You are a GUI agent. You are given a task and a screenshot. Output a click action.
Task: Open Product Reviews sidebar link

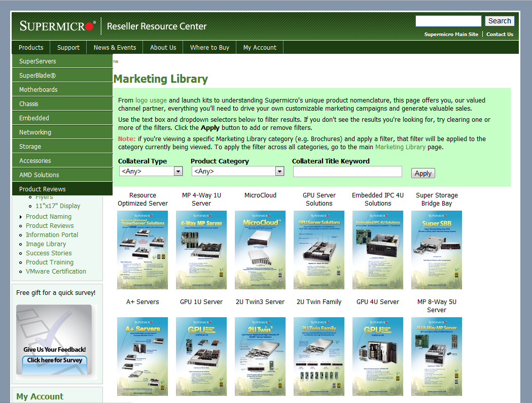coord(50,226)
